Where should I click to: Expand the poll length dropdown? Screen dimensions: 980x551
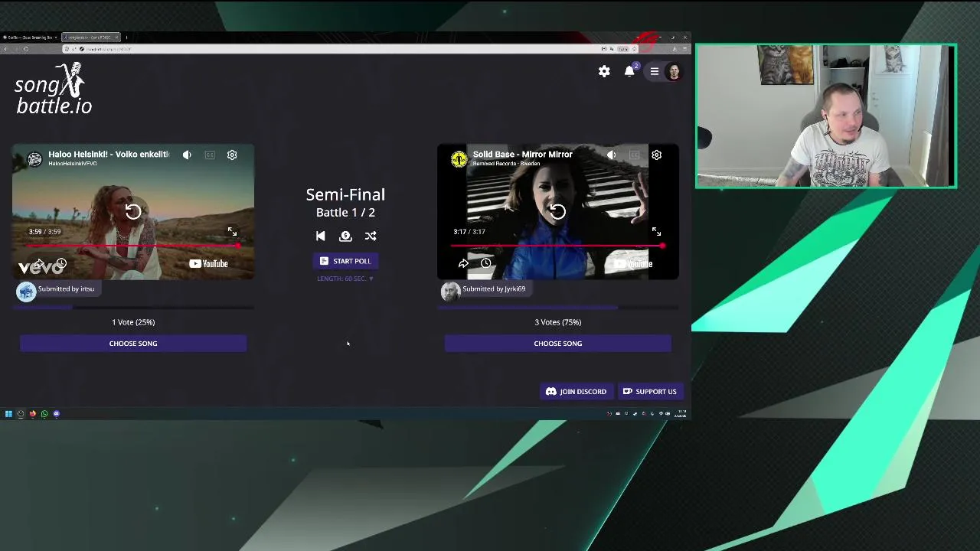345,279
